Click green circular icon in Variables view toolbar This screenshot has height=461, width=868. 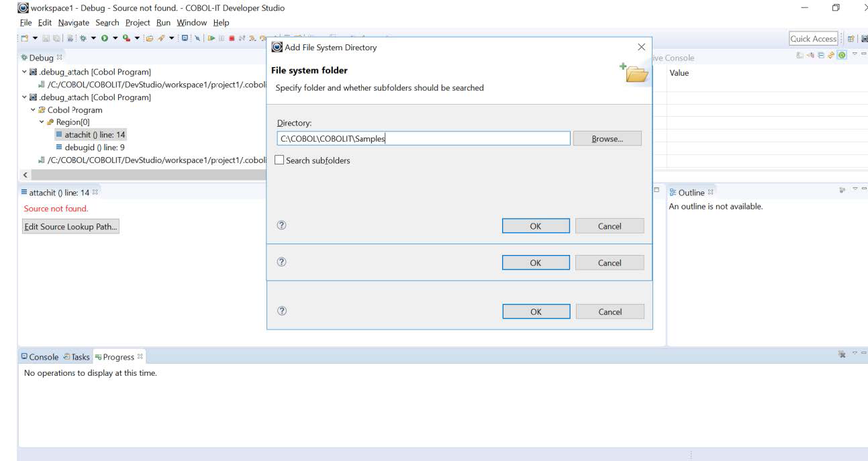(842, 55)
